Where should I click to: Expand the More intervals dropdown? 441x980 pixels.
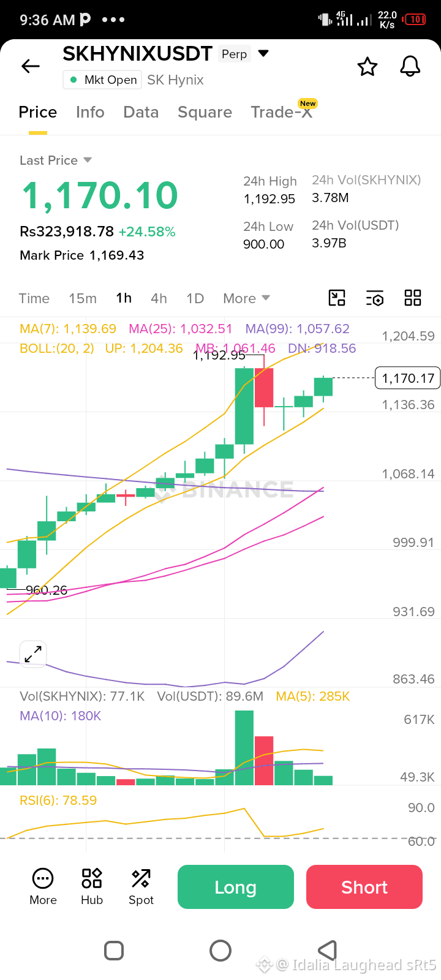tap(246, 298)
